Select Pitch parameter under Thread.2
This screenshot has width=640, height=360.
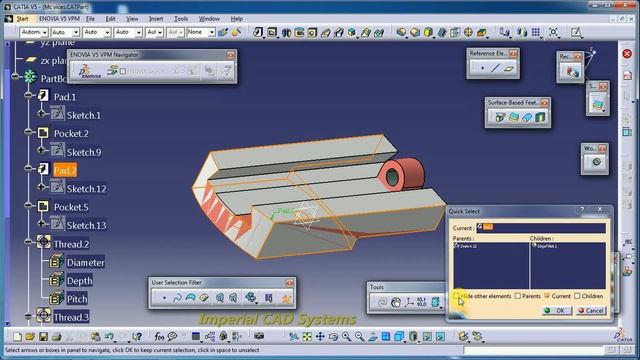tap(77, 299)
